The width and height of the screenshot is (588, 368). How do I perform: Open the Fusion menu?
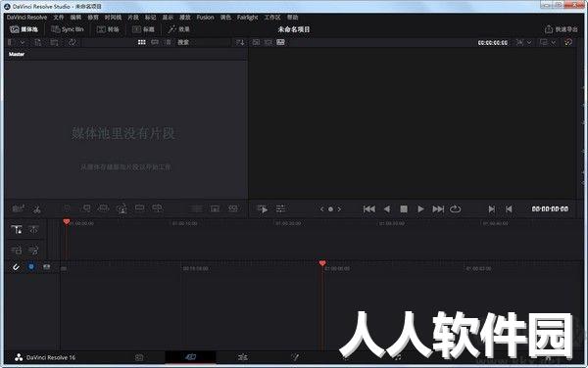pos(205,18)
